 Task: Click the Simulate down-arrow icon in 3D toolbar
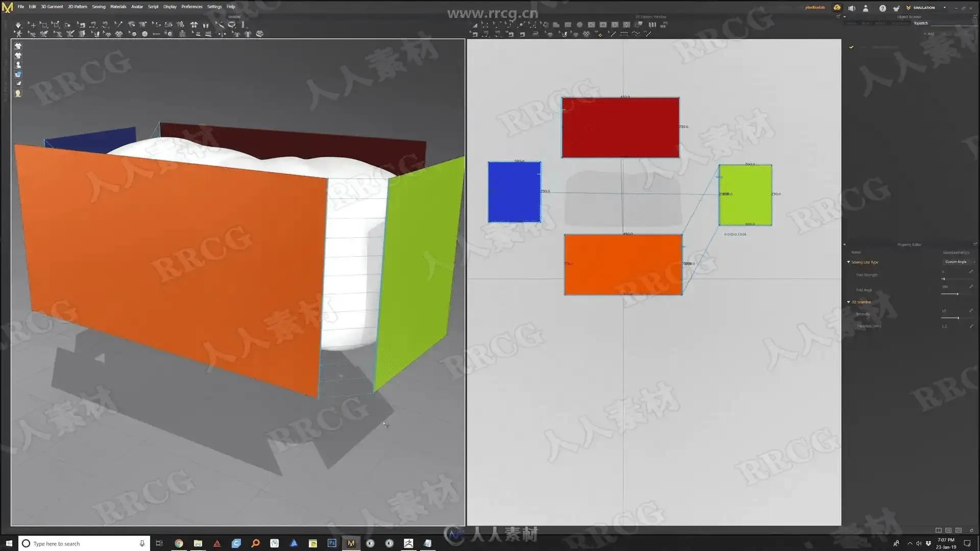click(x=18, y=24)
